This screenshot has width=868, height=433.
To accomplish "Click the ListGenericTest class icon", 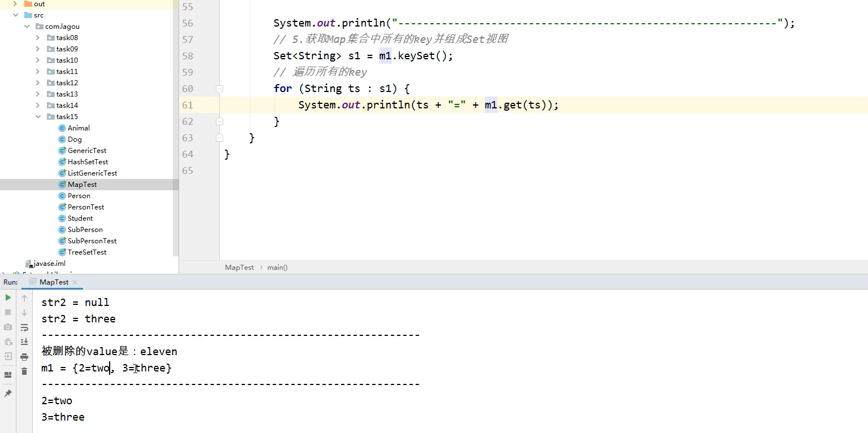I will (x=62, y=173).
